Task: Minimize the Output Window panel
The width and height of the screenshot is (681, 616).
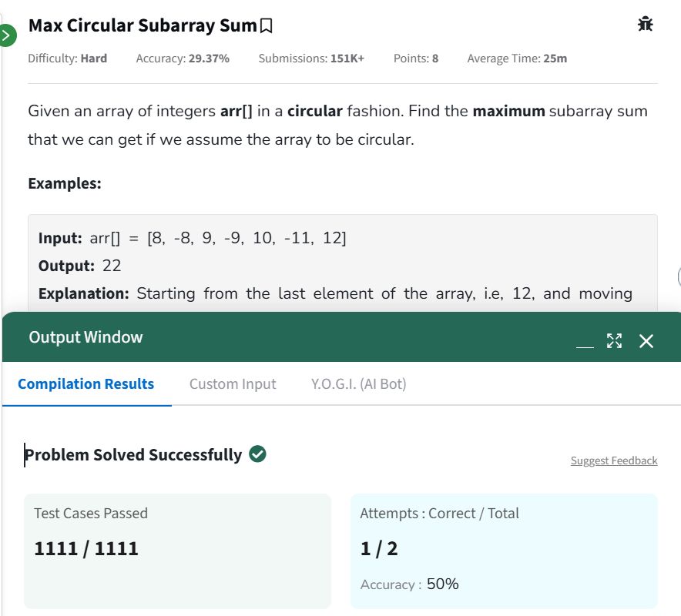Action: (x=585, y=341)
